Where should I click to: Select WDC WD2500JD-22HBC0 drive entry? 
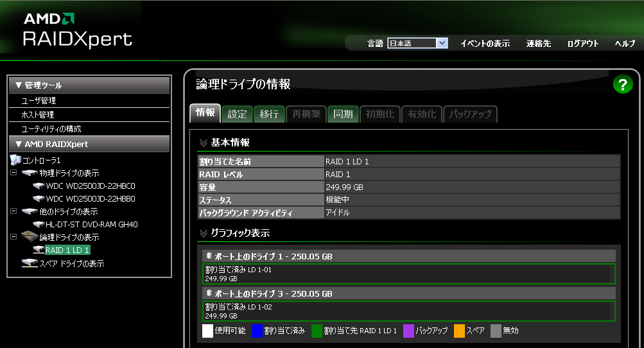(x=91, y=186)
